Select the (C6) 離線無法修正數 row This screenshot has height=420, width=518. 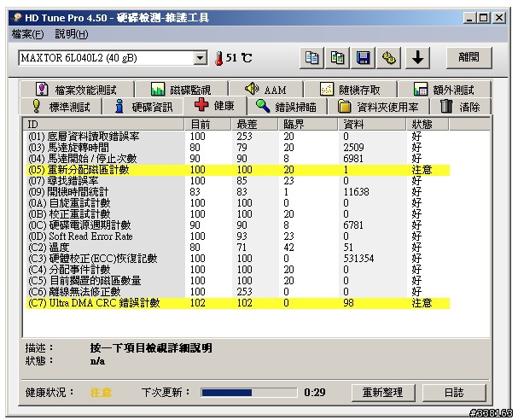(x=238, y=292)
